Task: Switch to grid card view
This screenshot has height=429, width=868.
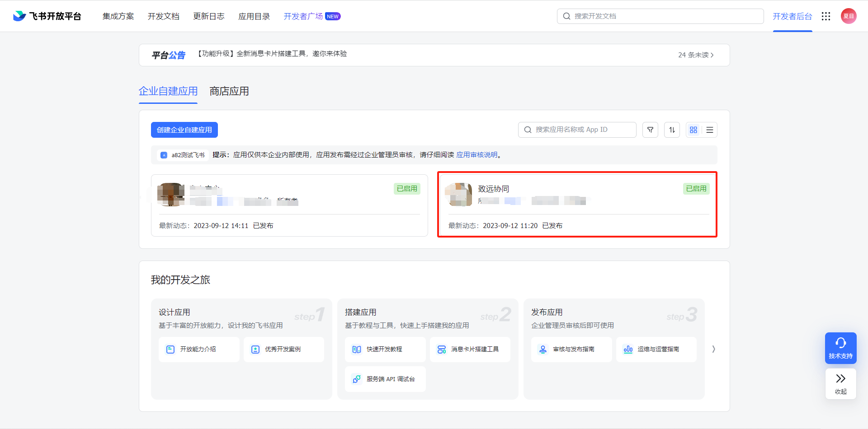Action: (x=693, y=130)
